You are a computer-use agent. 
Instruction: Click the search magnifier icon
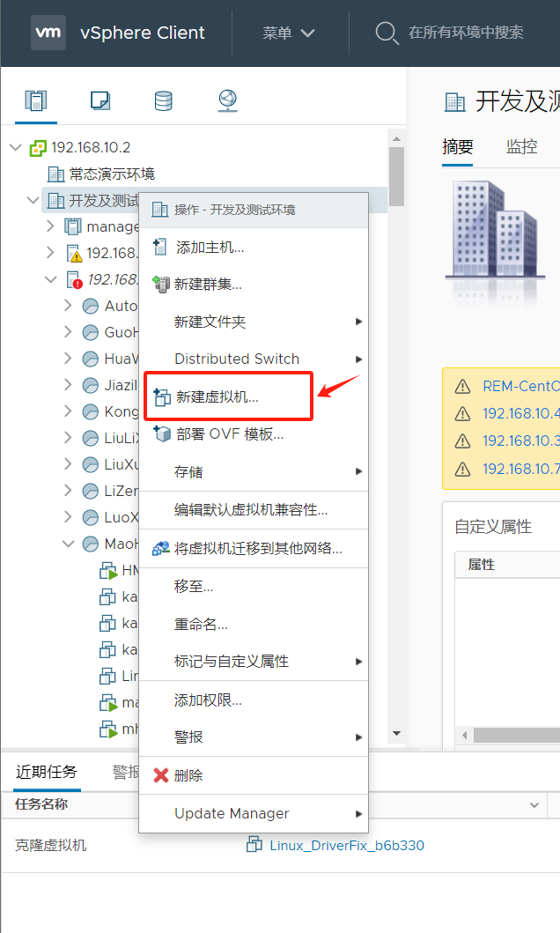click(x=387, y=33)
